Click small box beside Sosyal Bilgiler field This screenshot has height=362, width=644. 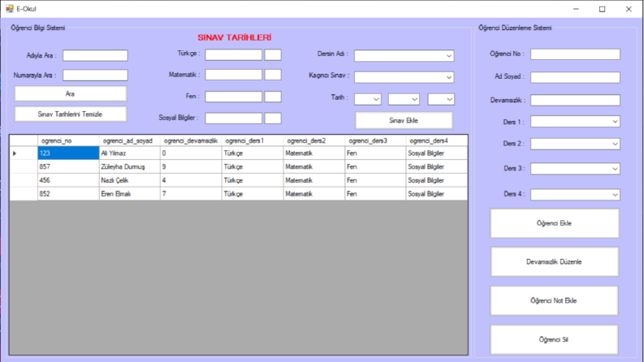[x=273, y=119]
